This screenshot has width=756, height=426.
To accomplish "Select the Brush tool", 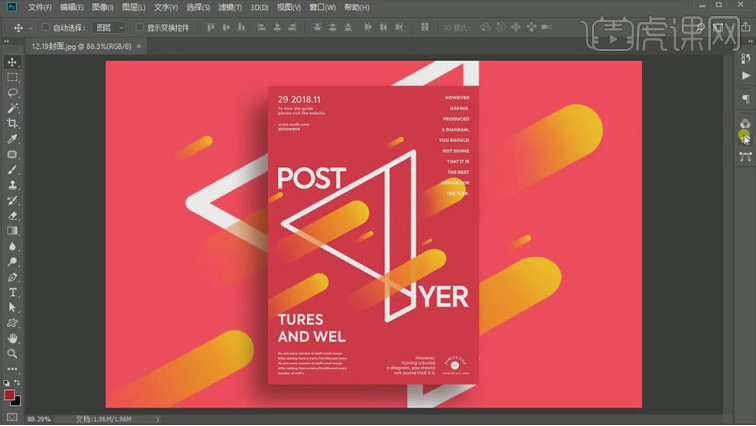I will click(12, 170).
